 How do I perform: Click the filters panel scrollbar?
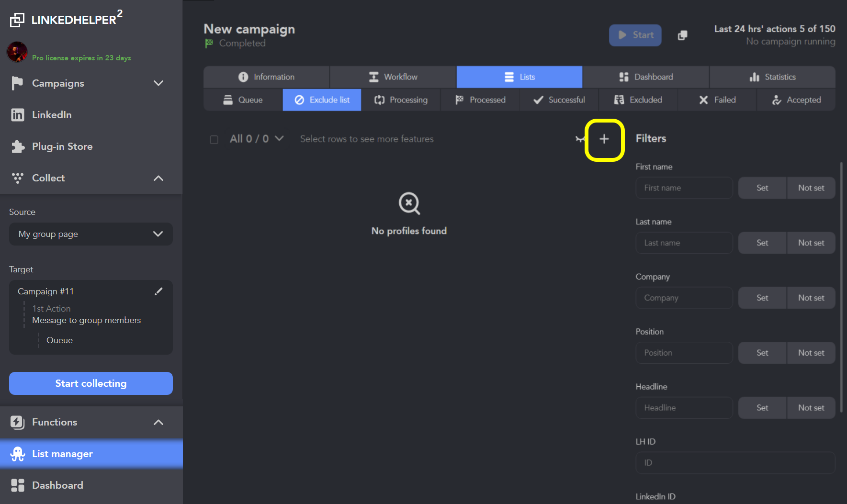tap(841, 287)
